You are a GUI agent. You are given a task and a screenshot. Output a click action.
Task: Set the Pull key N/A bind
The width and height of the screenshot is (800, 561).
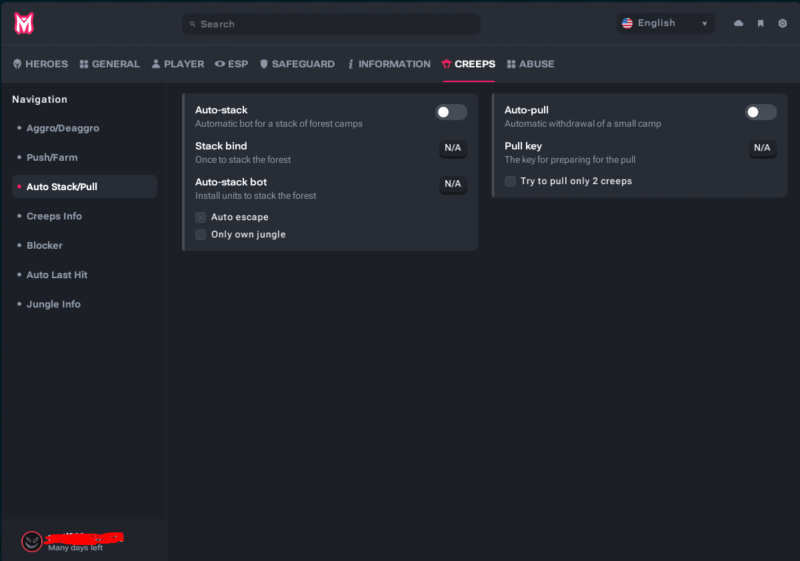(763, 148)
